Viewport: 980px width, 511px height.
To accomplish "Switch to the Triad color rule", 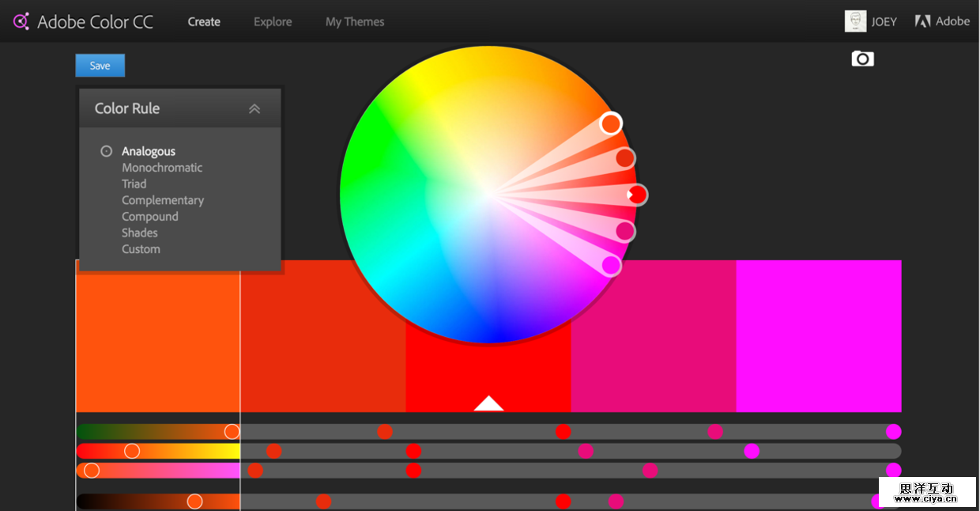I will (134, 184).
